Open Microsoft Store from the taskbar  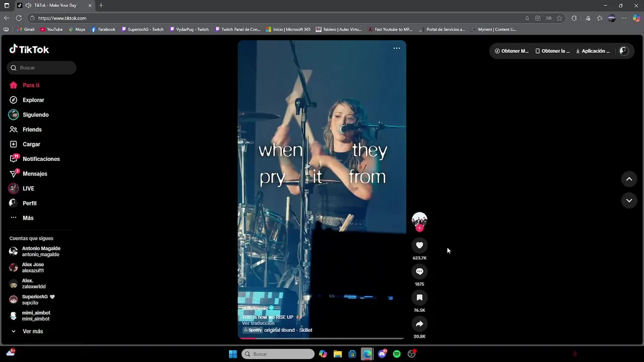pyautogui.click(x=352, y=354)
